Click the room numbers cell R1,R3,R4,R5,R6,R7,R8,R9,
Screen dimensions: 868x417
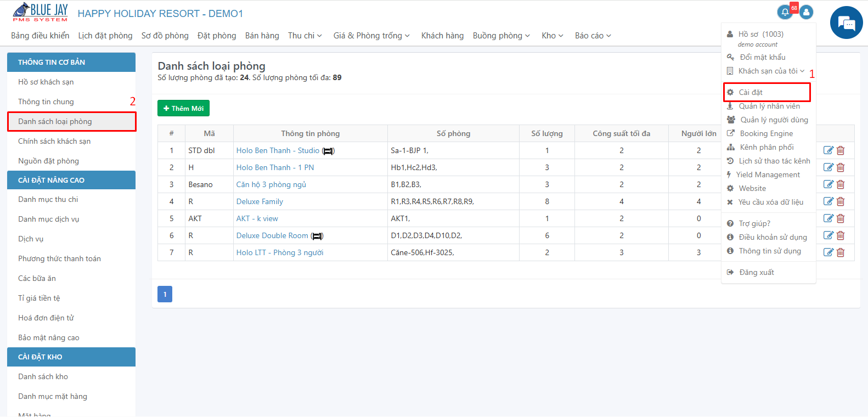(x=453, y=201)
